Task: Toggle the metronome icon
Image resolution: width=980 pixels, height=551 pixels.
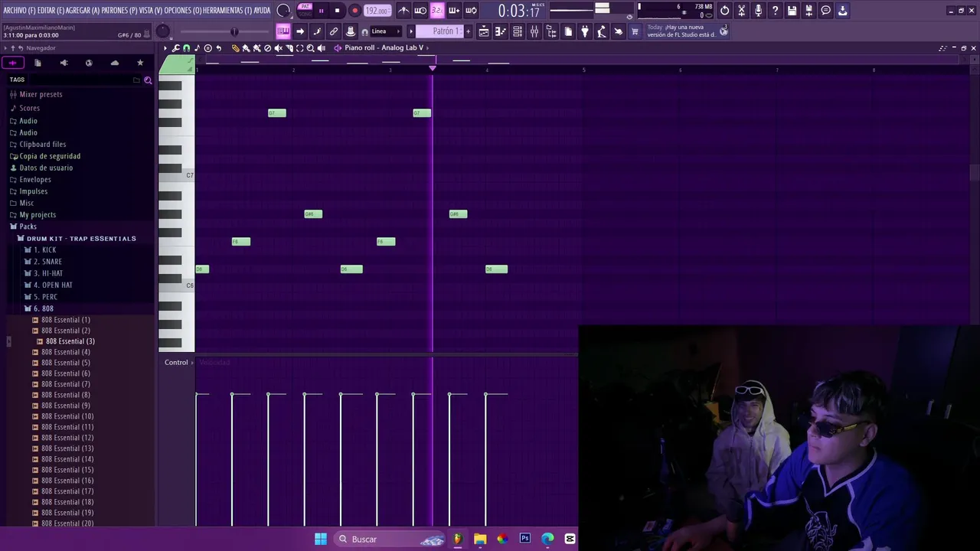Action: [x=403, y=11]
